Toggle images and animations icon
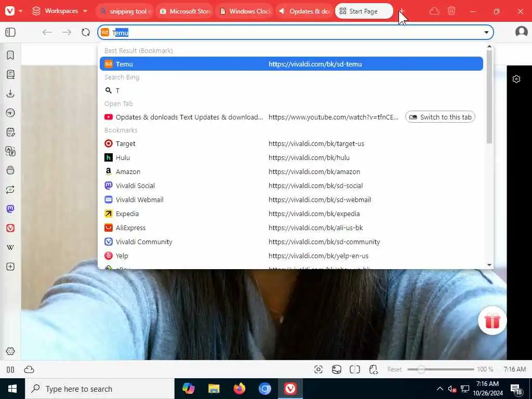 click(337, 369)
